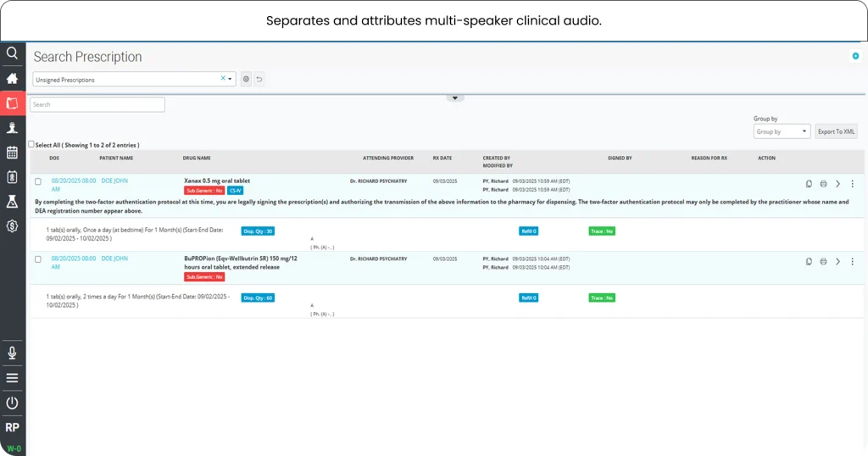The image size is (868, 456).
Task: Open DOE JOHN patient link in first row
Action: (x=114, y=181)
